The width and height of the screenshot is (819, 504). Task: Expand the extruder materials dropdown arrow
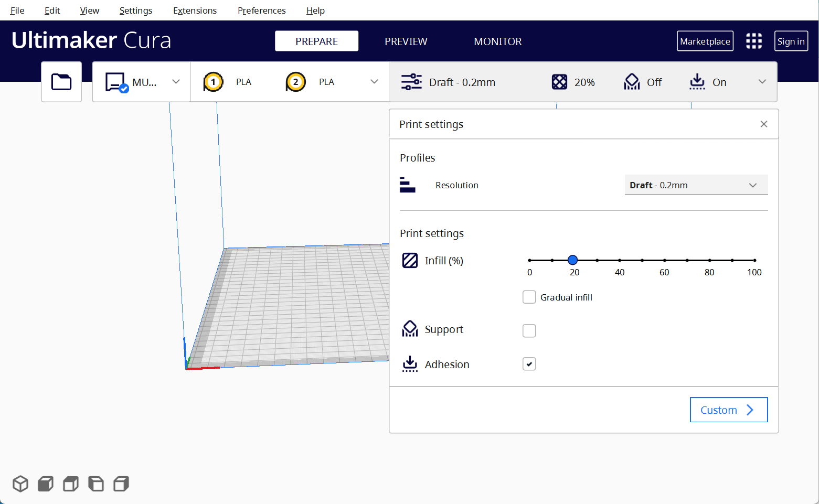(x=374, y=82)
